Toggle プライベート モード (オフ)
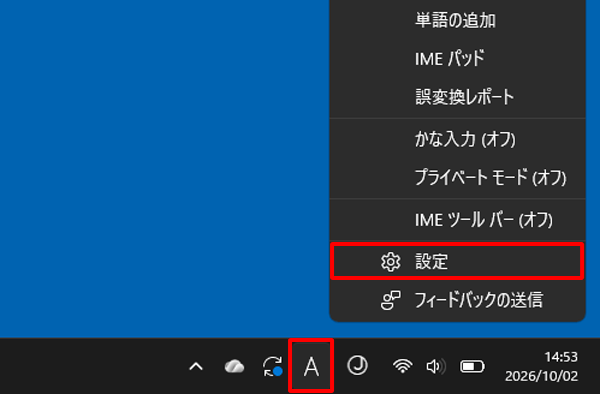The width and height of the screenshot is (600, 394). [x=457, y=177]
